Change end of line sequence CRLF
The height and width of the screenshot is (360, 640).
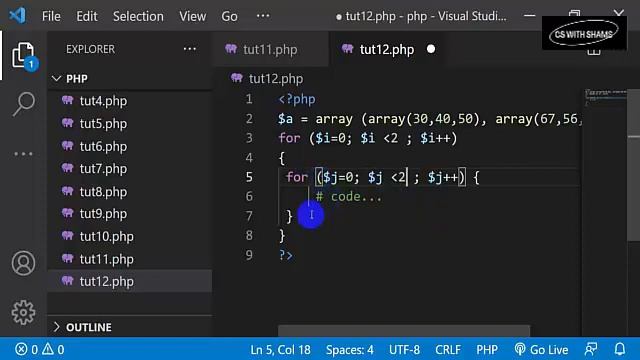point(448,350)
